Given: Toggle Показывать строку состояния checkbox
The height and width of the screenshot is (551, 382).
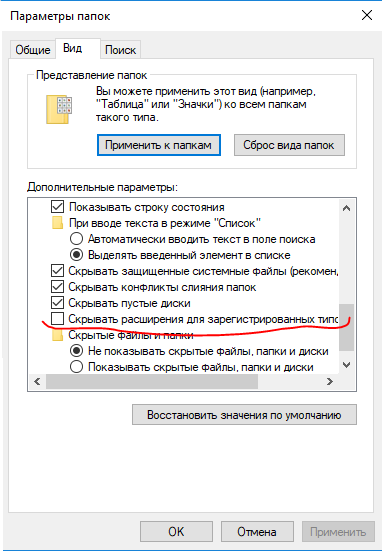Looking at the screenshot, I should (x=57, y=207).
